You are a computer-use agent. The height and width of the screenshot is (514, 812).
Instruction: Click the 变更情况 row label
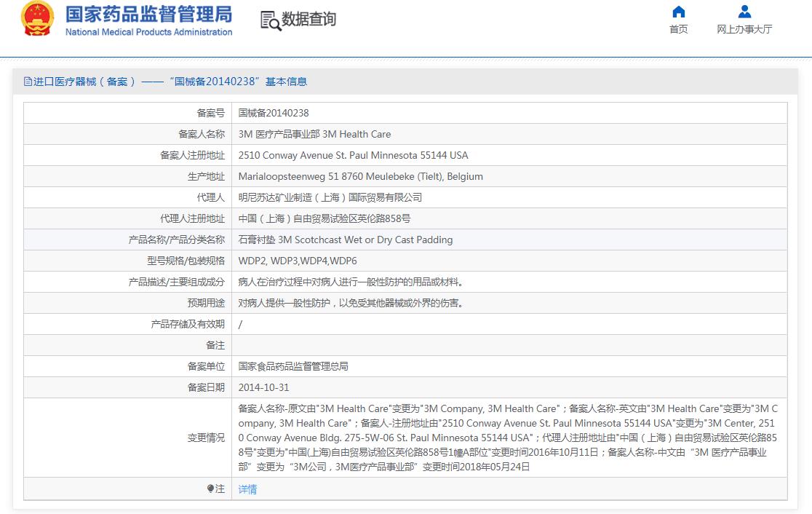pos(206,438)
